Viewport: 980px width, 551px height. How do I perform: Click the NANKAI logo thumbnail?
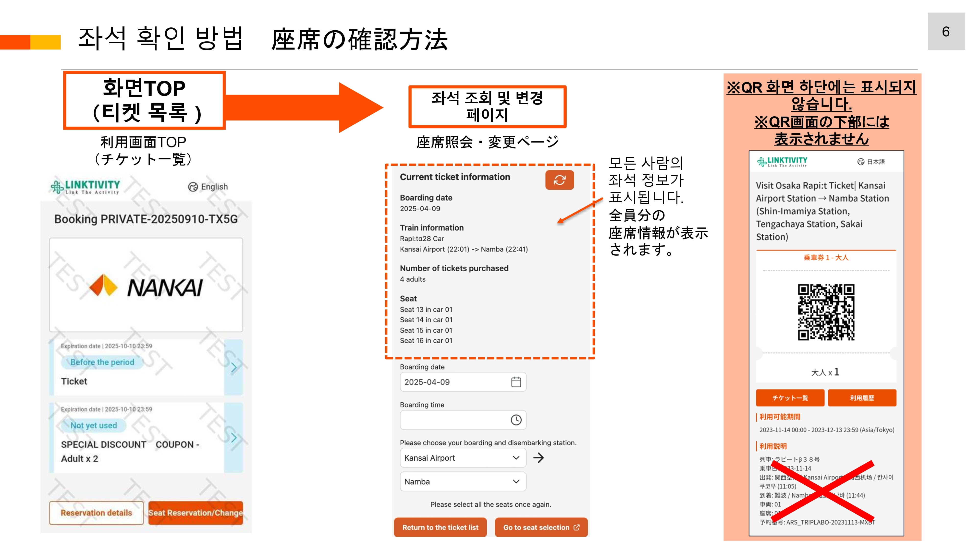146,285
